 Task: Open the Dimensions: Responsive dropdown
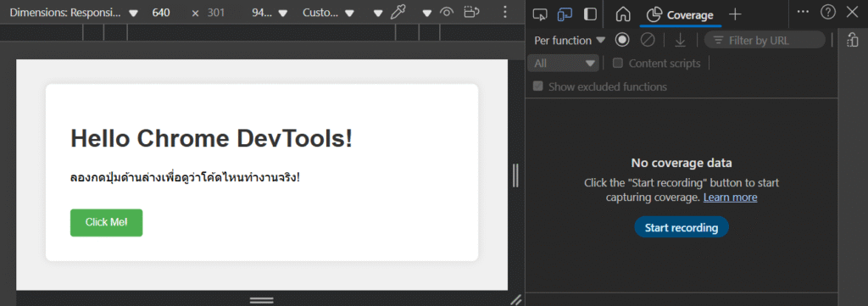pyautogui.click(x=73, y=13)
